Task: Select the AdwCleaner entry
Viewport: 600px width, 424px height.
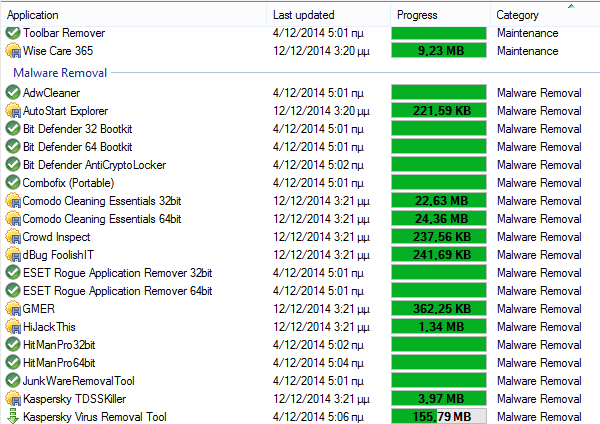Action: click(51, 93)
